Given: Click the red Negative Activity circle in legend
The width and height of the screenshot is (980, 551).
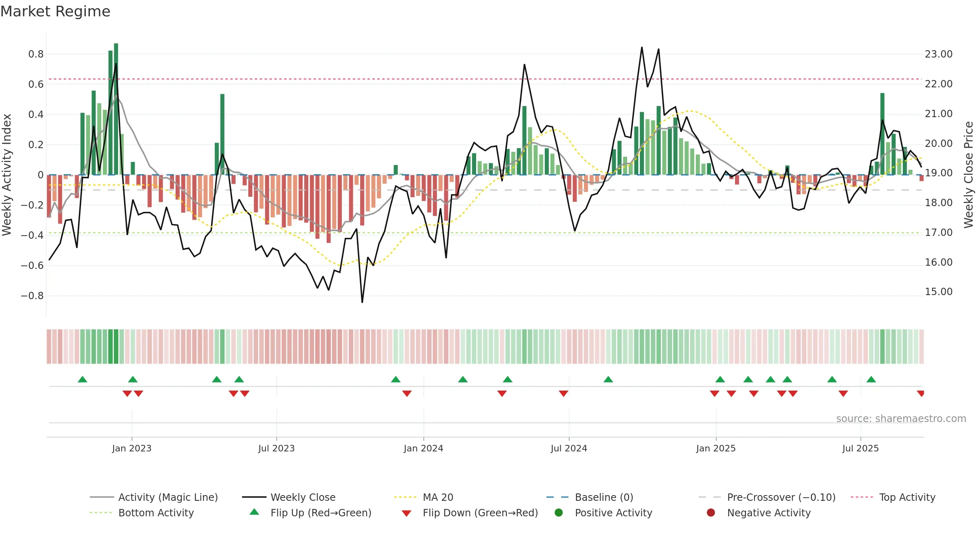Looking at the screenshot, I should tap(711, 513).
